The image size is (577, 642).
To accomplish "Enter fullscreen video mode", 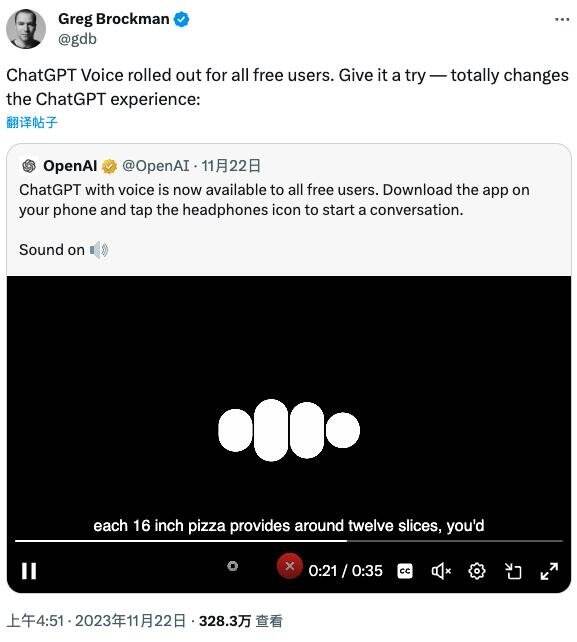I will 549,571.
